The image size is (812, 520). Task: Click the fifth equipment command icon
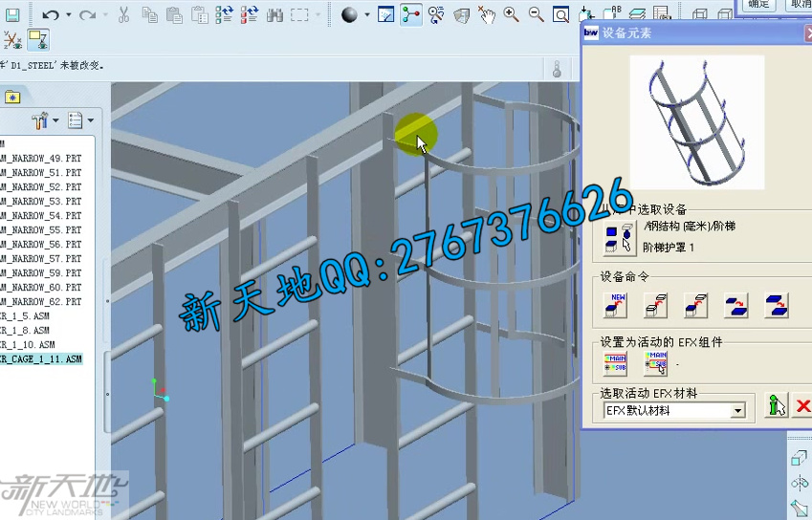777,305
